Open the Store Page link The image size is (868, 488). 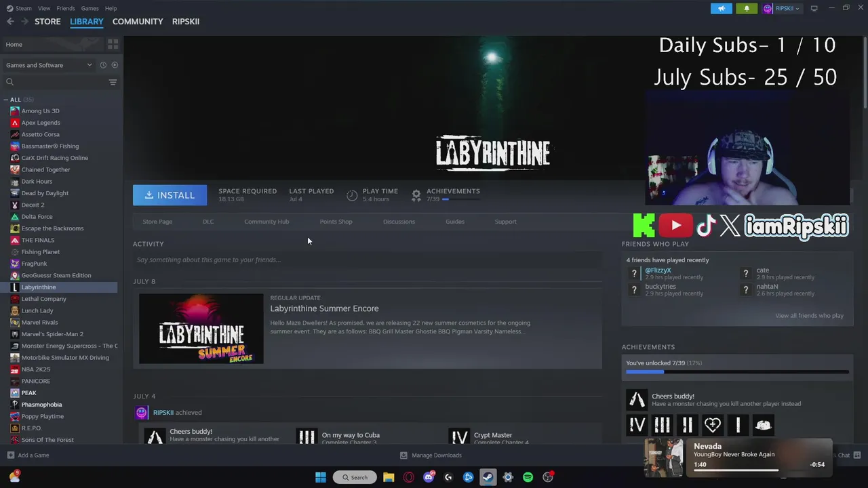click(157, 222)
